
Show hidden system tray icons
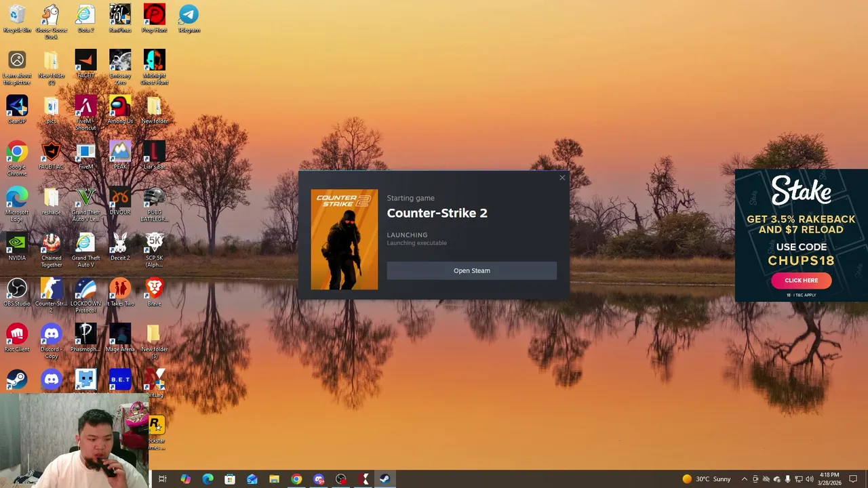744,479
